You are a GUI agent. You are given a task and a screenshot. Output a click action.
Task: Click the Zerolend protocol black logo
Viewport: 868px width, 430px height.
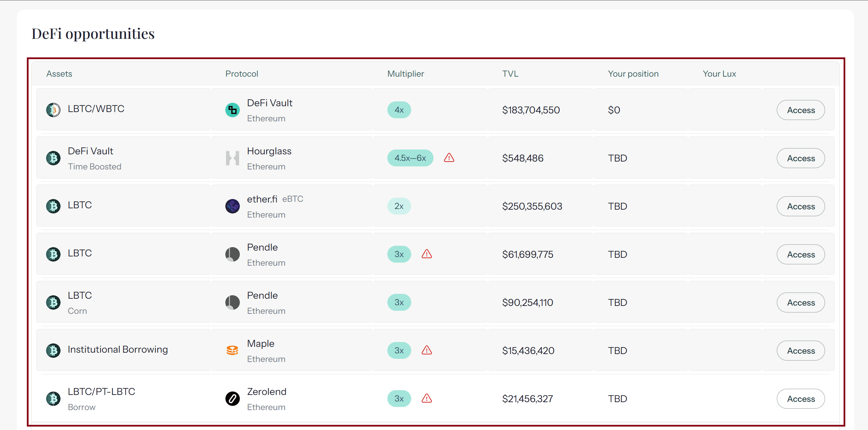tap(233, 399)
